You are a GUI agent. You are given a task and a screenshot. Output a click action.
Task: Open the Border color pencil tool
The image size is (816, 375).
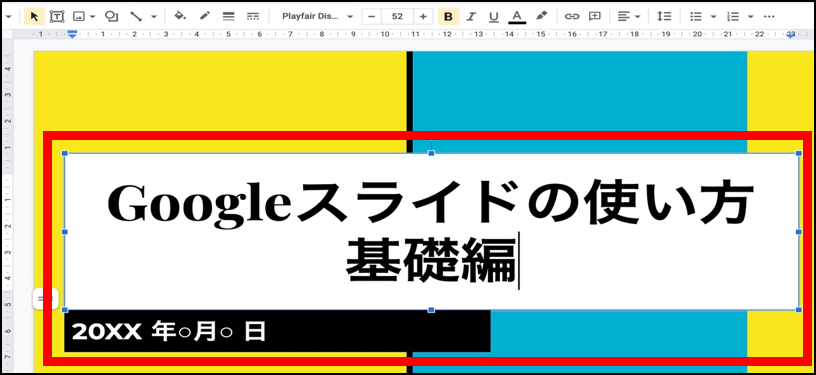[x=205, y=16]
